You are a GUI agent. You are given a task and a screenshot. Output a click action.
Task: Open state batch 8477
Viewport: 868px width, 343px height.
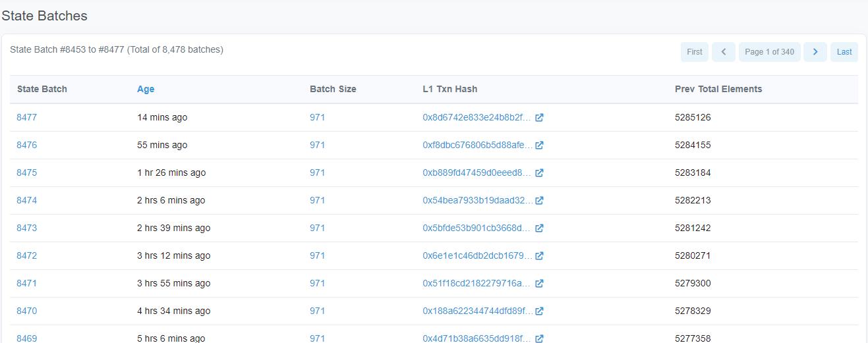27,117
